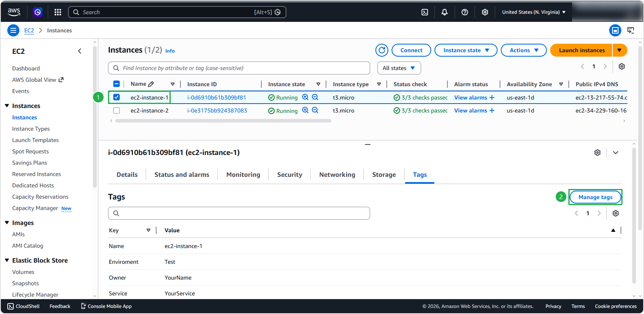Open the help question mark icon
The width and height of the screenshot is (644, 314).
465,12
